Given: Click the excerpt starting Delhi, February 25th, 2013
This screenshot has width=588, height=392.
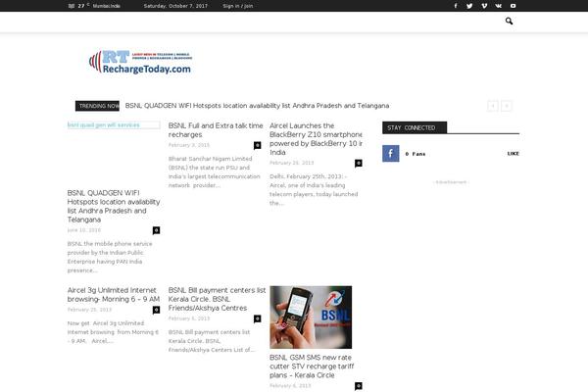Looking at the screenshot, I should (x=314, y=189).
